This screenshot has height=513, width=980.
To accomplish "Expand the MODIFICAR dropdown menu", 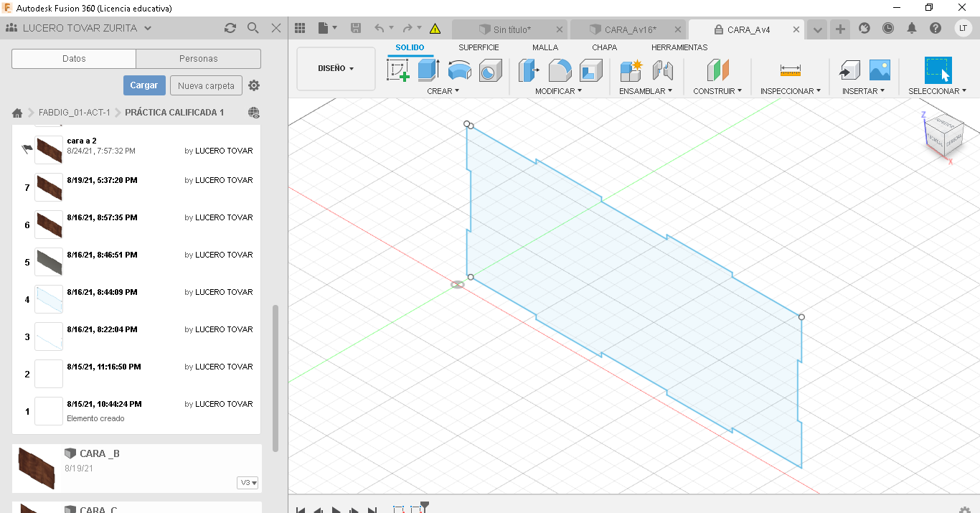I will 558,91.
